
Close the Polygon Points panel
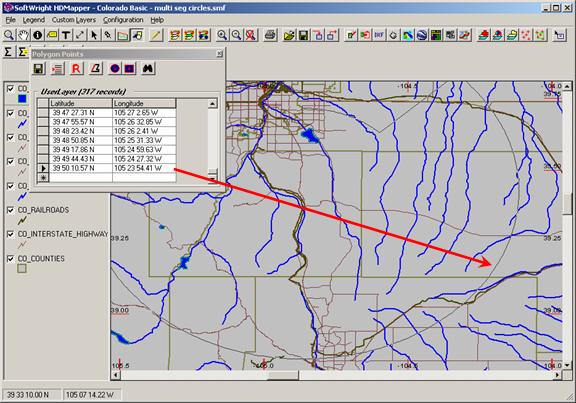tap(219, 54)
